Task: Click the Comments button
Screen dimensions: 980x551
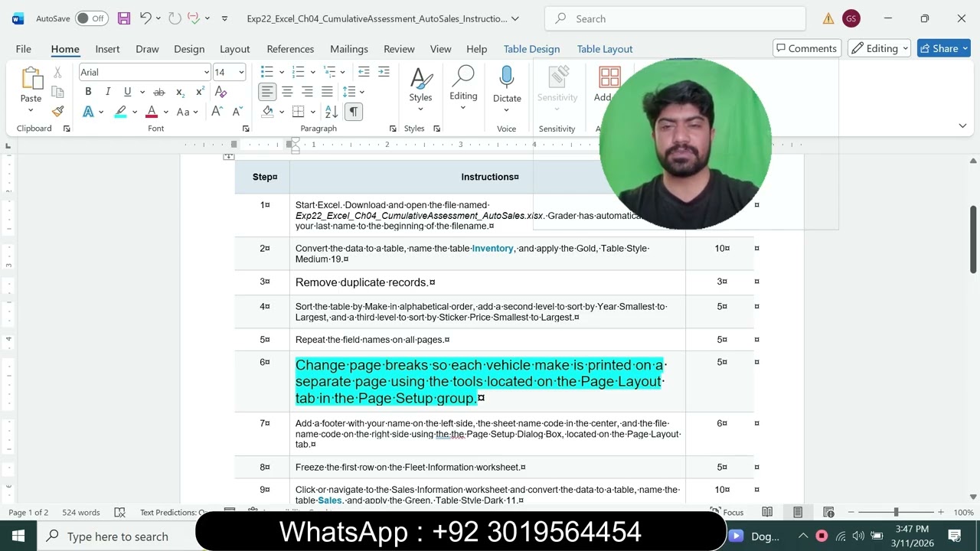Action: 806,48
